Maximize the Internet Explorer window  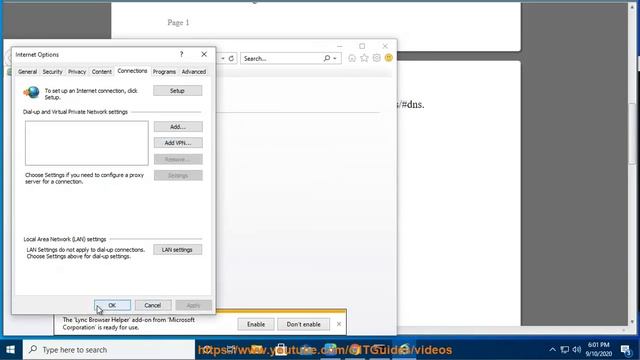click(x=362, y=46)
